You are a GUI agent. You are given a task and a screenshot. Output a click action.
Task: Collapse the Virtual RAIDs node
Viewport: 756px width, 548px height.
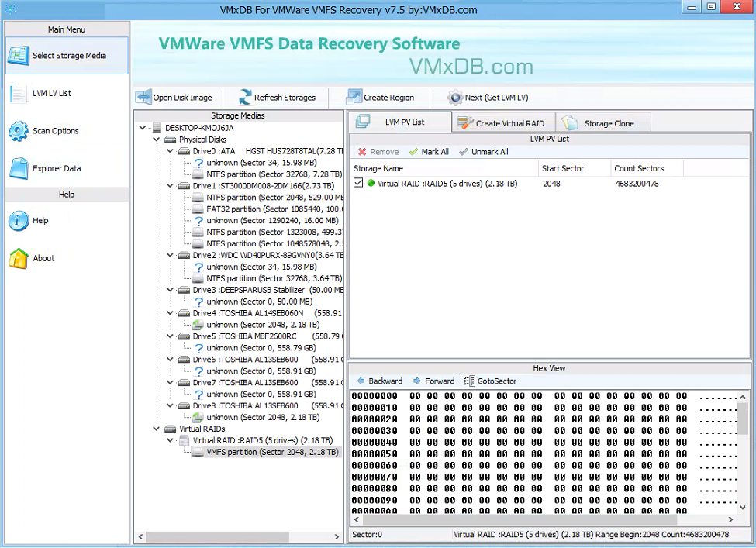coord(156,429)
